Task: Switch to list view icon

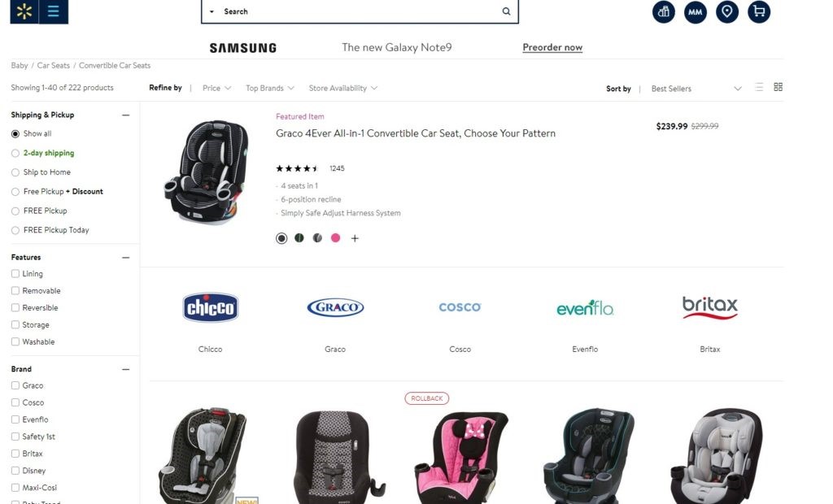Action: [x=759, y=87]
